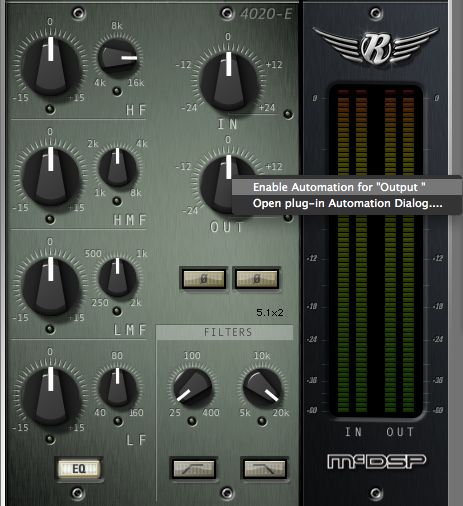This screenshot has width=463, height=506.
Task: Click the LED below LF frequency knob
Action: coord(118,421)
